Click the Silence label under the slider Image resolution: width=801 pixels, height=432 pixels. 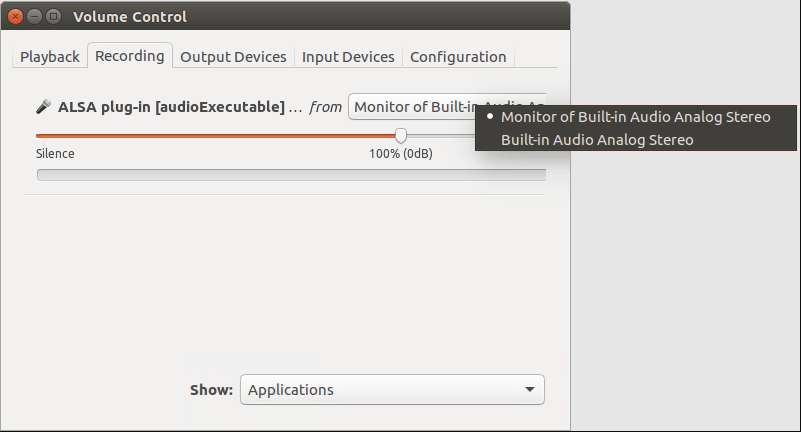pyautogui.click(x=55, y=154)
